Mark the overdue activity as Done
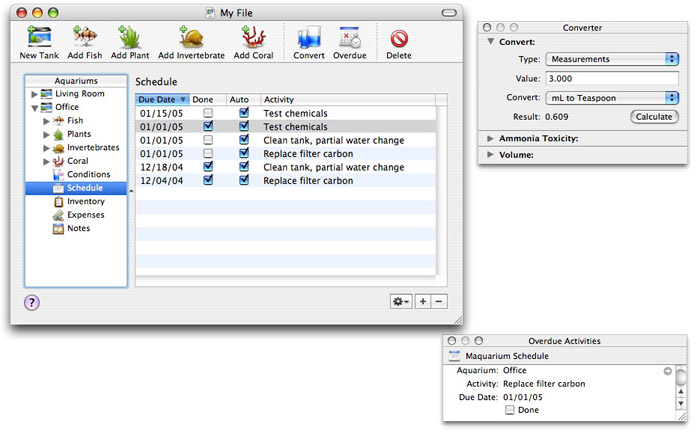This screenshot has width=700, height=436. (510, 410)
